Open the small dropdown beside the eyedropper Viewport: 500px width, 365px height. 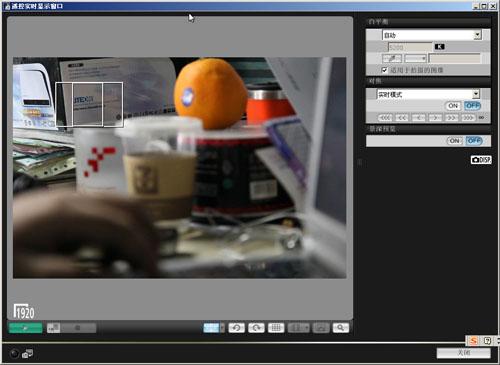415,59
